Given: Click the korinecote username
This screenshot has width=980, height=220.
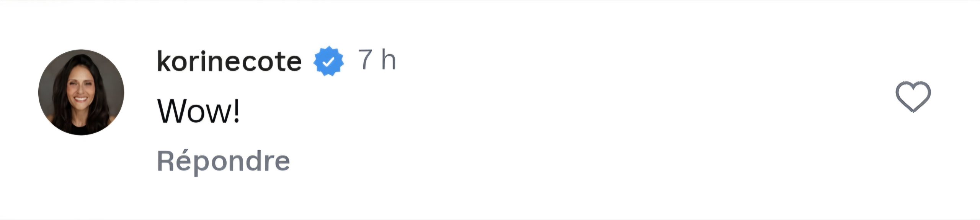Looking at the screenshot, I should pos(229,61).
